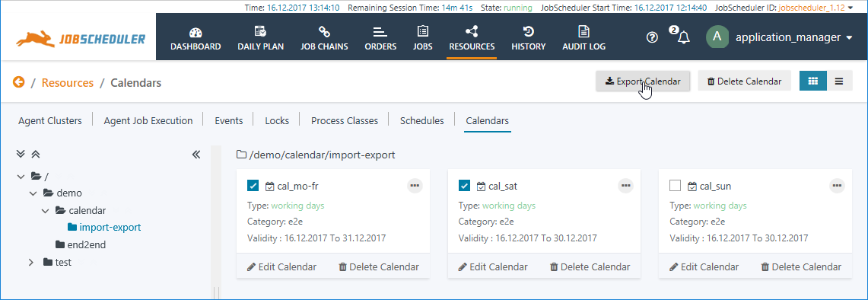Collapse the demo folder in the tree
The width and height of the screenshot is (868, 300).
33,193
